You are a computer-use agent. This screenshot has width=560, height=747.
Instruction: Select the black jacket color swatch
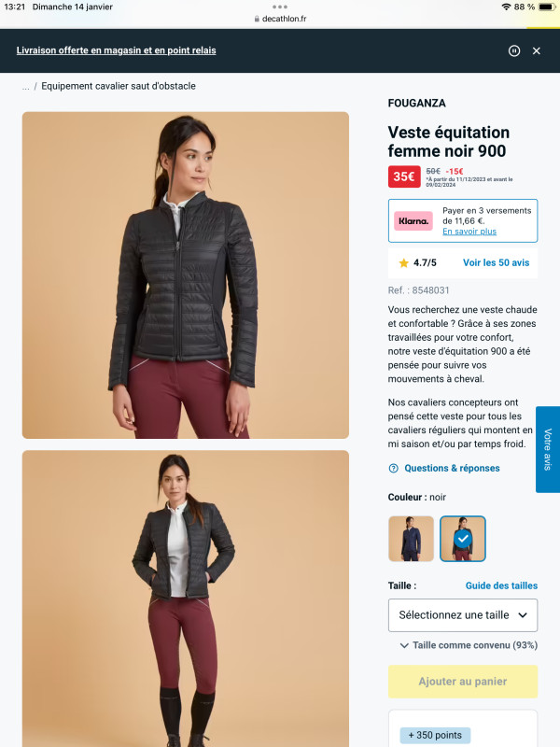[x=462, y=539]
